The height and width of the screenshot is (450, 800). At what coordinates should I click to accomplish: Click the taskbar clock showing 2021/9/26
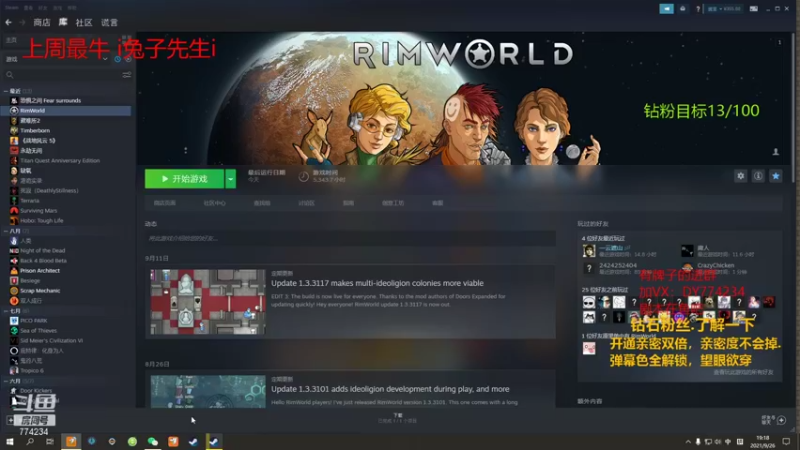[763, 441]
